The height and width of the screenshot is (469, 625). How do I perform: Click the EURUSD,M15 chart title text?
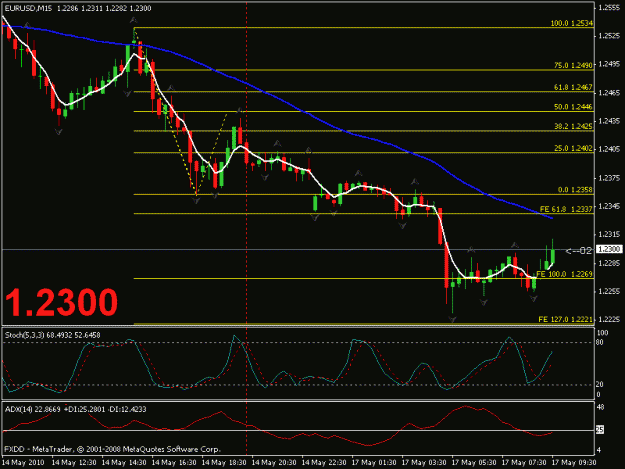(x=28, y=8)
